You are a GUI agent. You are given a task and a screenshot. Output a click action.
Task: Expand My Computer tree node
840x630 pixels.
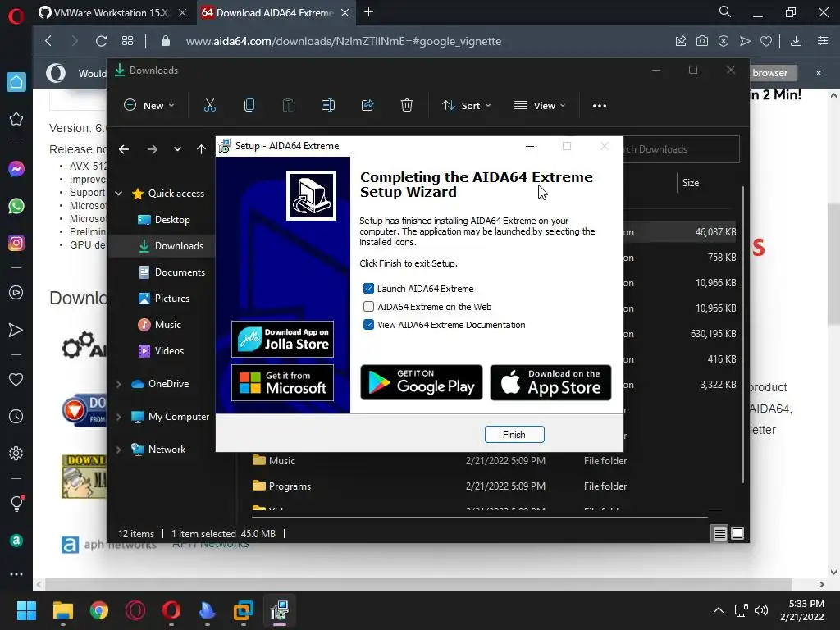pos(118,417)
